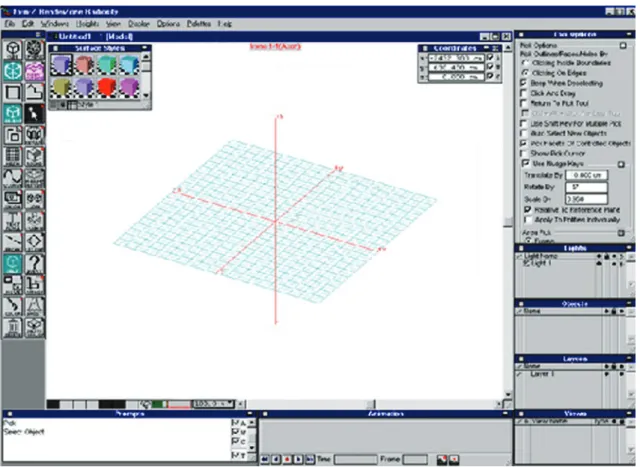Toggle Show Pick Cursor checkbox

click(x=524, y=153)
